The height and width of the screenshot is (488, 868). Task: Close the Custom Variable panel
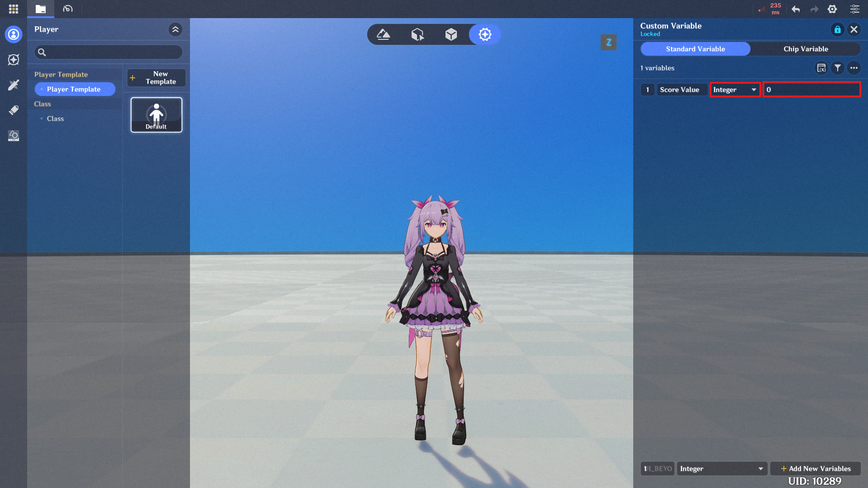[x=854, y=29]
